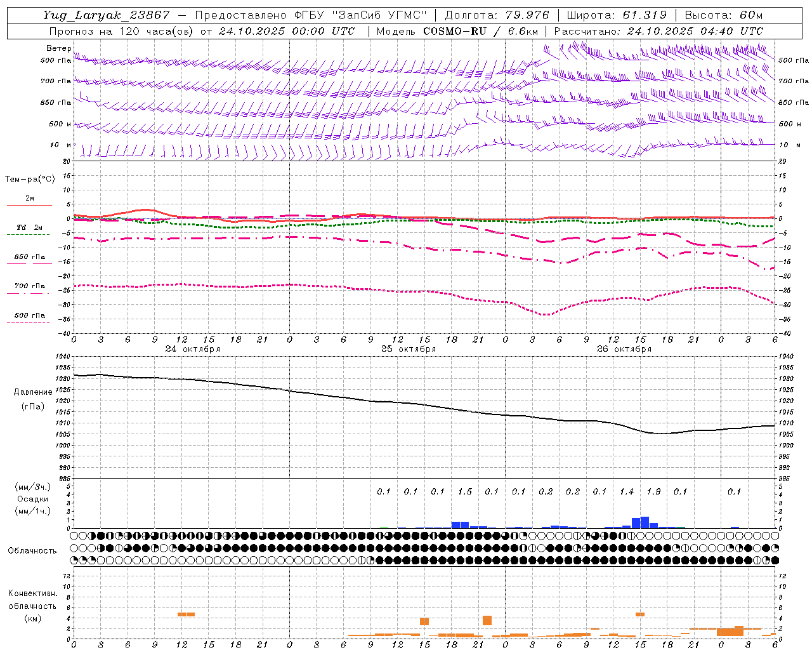Click the orange convective bar on 24 октября

click(186, 614)
